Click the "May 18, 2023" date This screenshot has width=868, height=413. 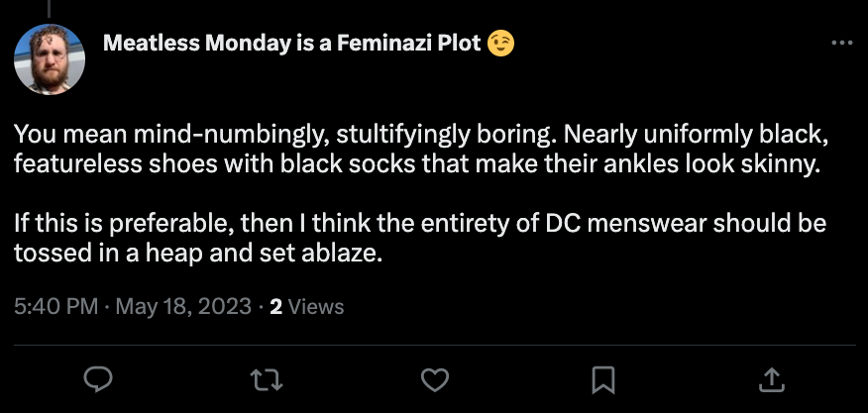[x=181, y=307]
